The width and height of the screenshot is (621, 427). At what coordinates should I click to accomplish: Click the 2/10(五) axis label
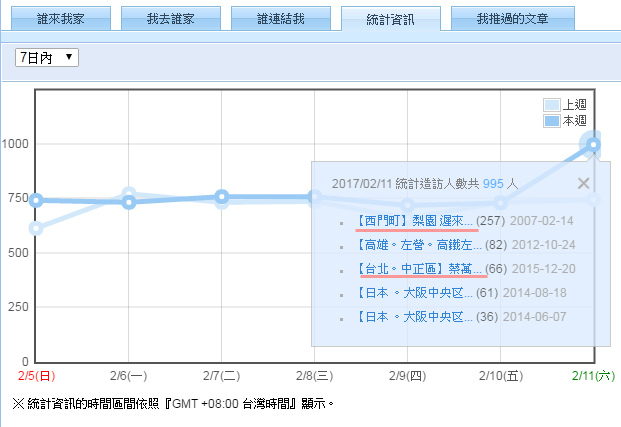pos(501,376)
